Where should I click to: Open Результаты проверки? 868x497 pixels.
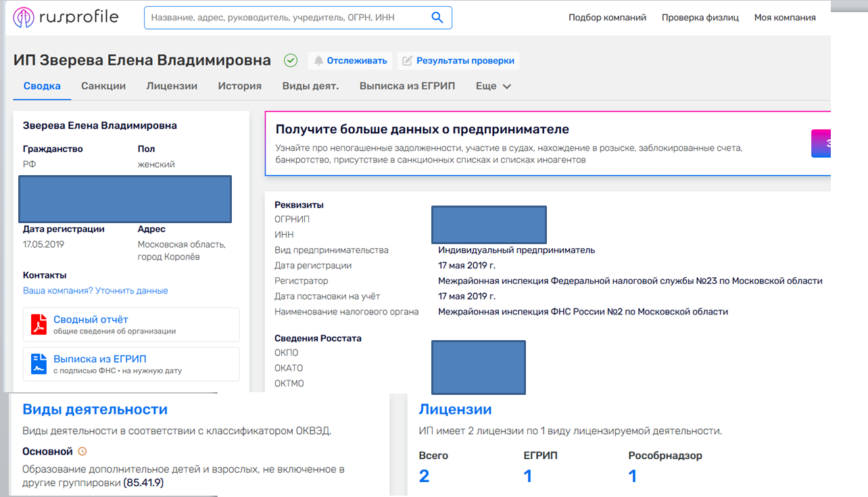coord(458,61)
